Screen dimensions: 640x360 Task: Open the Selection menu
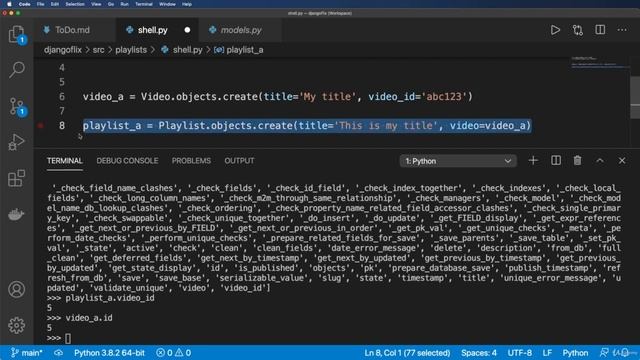click(75, 4)
